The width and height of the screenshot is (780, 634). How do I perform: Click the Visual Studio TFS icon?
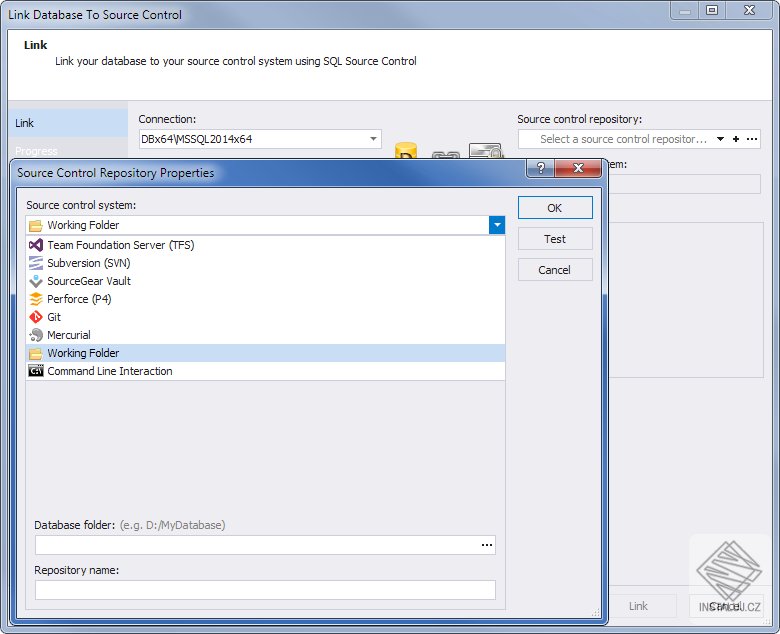click(36, 245)
